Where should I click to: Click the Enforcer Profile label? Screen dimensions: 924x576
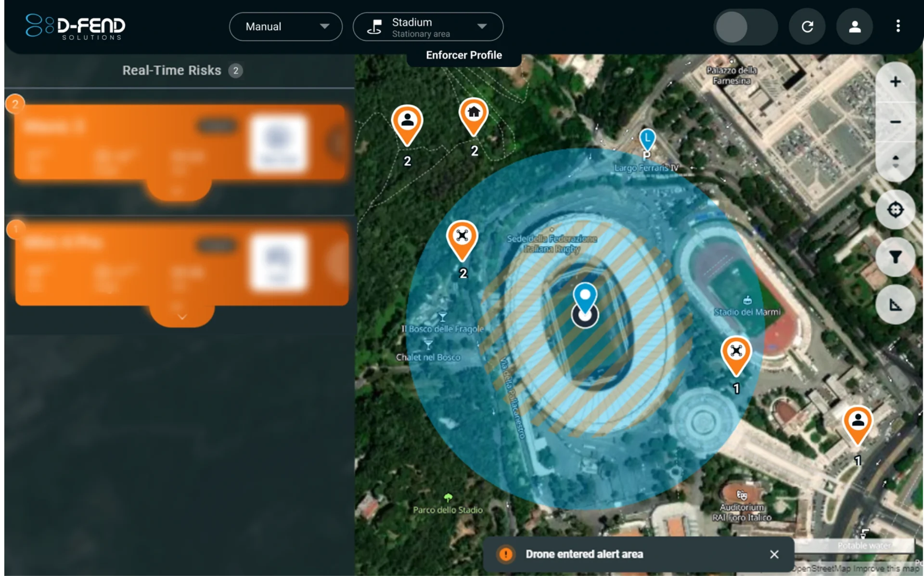463,55
